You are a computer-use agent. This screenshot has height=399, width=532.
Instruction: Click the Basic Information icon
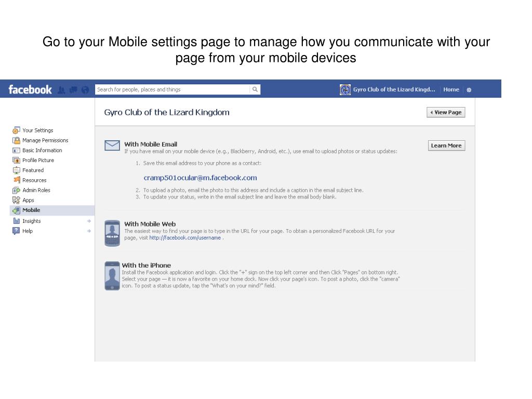(x=16, y=150)
